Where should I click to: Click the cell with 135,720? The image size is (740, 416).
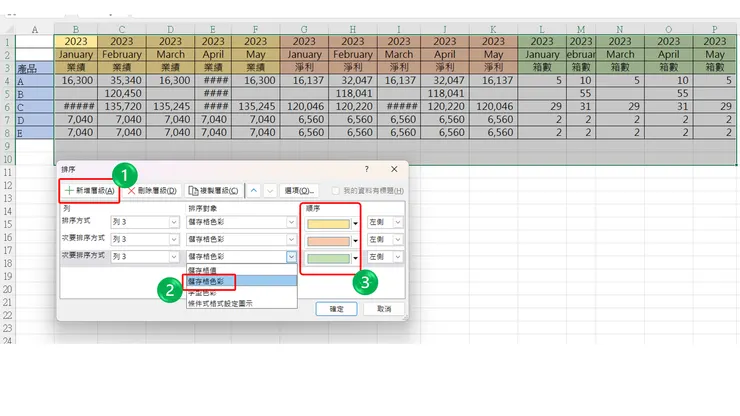pyautogui.click(x=122, y=107)
